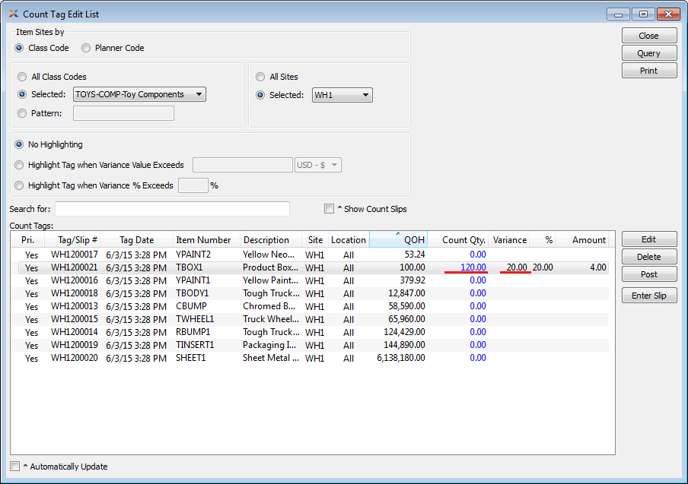Select the Planner Code radio button

point(87,48)
